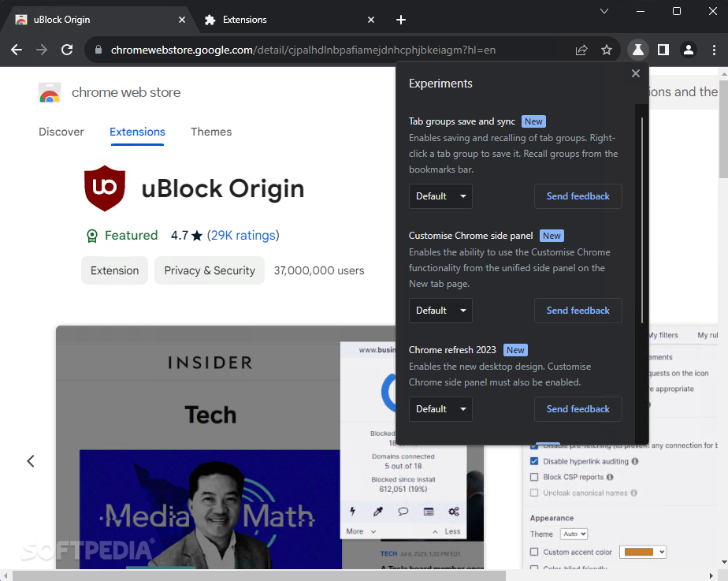The image size is (728, 581).
Task: Click the padlock site info icon
Action: [98, 50]
